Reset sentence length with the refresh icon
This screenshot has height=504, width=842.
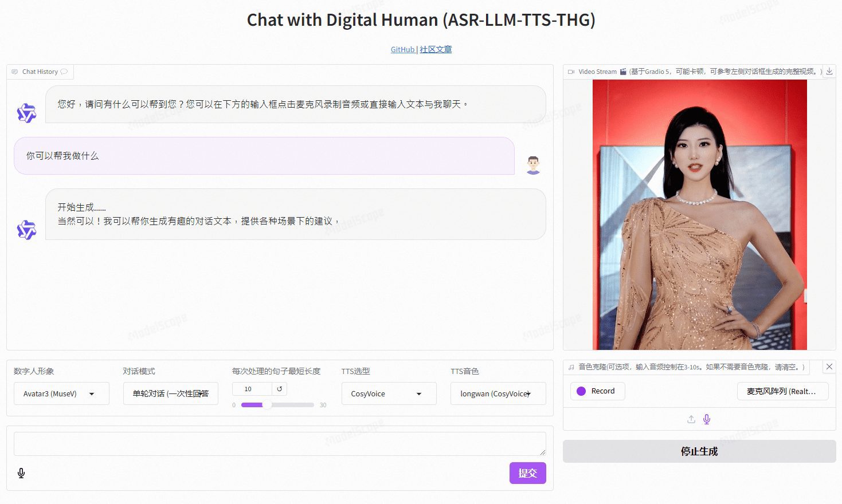coord(280,389)
